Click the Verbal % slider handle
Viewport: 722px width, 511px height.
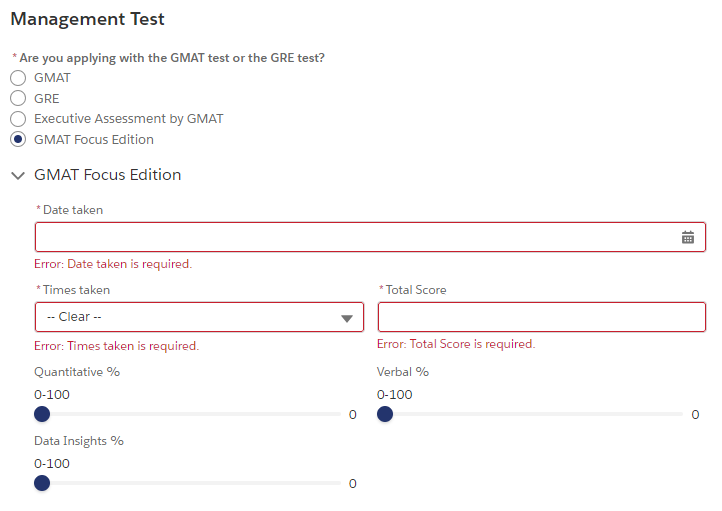pos(385,415)
